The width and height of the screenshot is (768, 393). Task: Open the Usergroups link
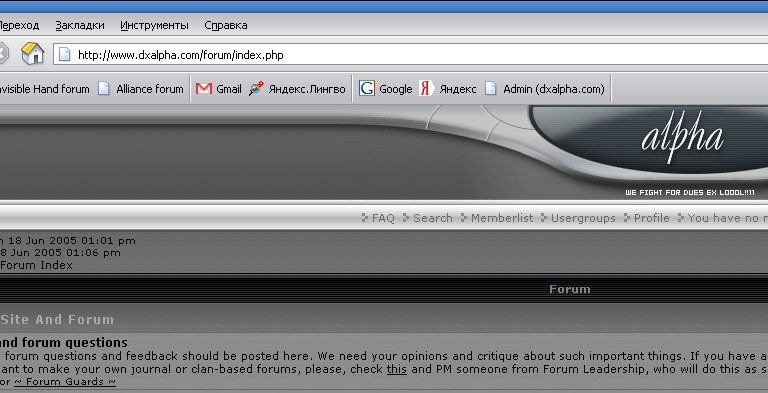coord(583,218)
